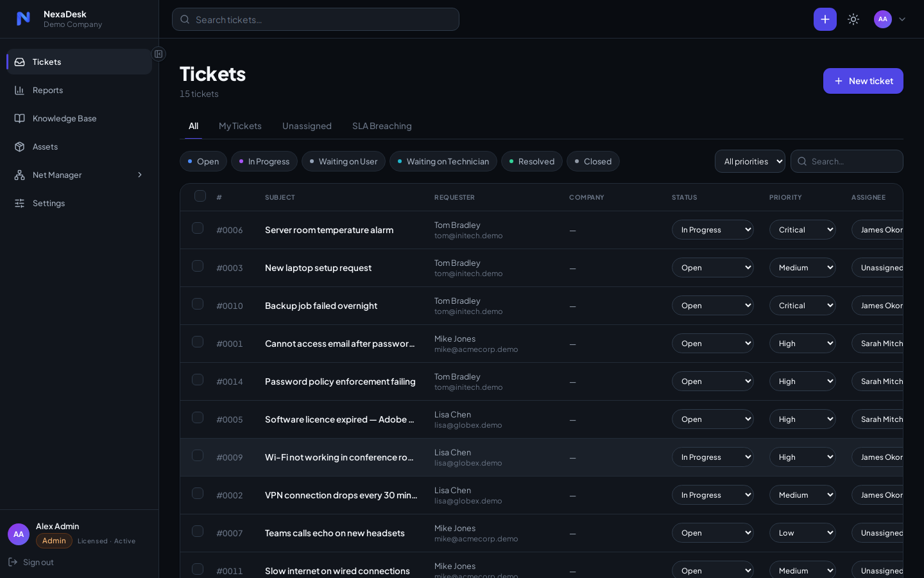
Task: Sort by the Subject column header
Action: (280, 197)
